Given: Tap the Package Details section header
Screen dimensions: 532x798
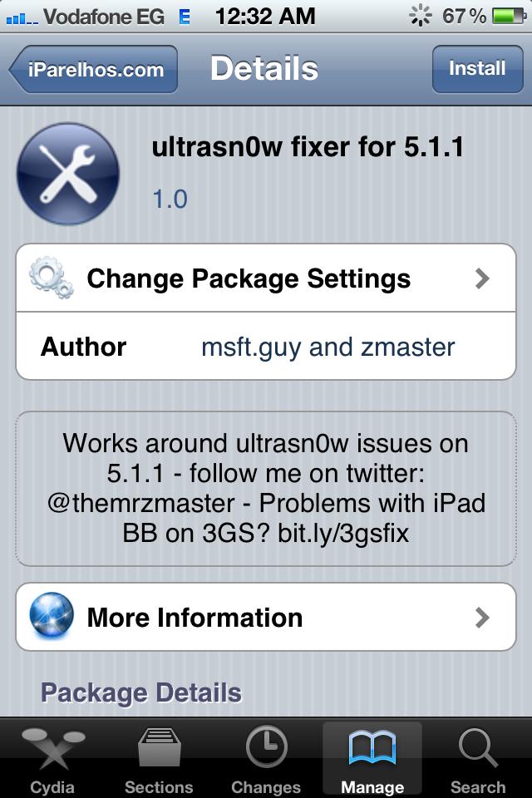Looking at the screenshot, I should [141, 692].
